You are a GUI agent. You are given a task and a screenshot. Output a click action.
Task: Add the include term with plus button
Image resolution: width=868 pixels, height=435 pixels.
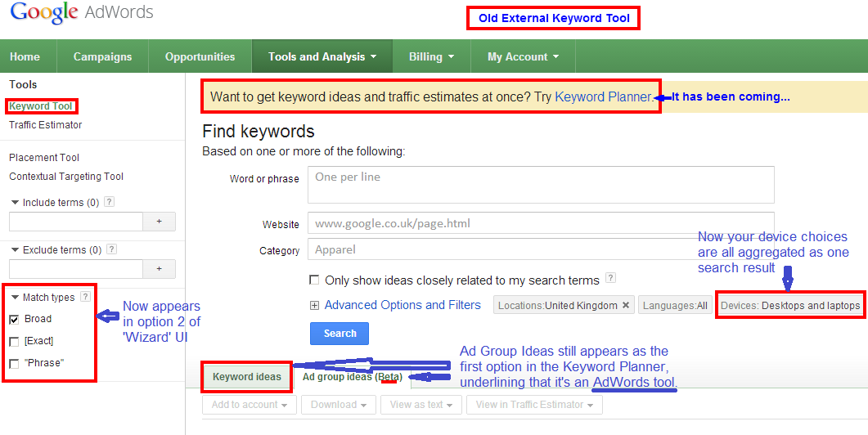pos(160,222)
